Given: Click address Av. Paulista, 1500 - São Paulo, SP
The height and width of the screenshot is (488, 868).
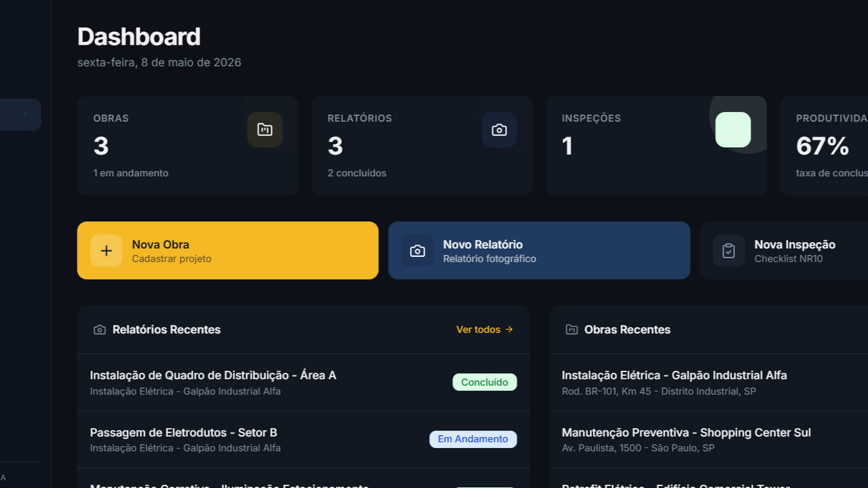Looking at the screenshot, I should 638,448.
